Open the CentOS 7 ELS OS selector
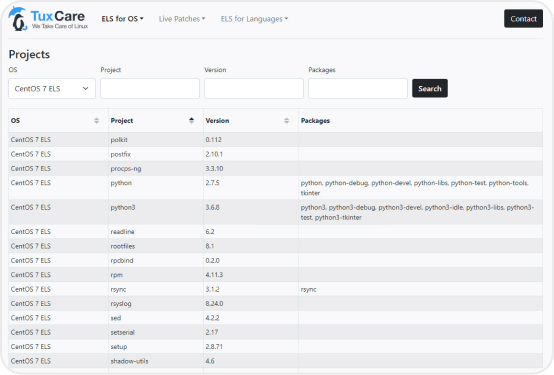This screenshot has height=375, width=554. 52,88
